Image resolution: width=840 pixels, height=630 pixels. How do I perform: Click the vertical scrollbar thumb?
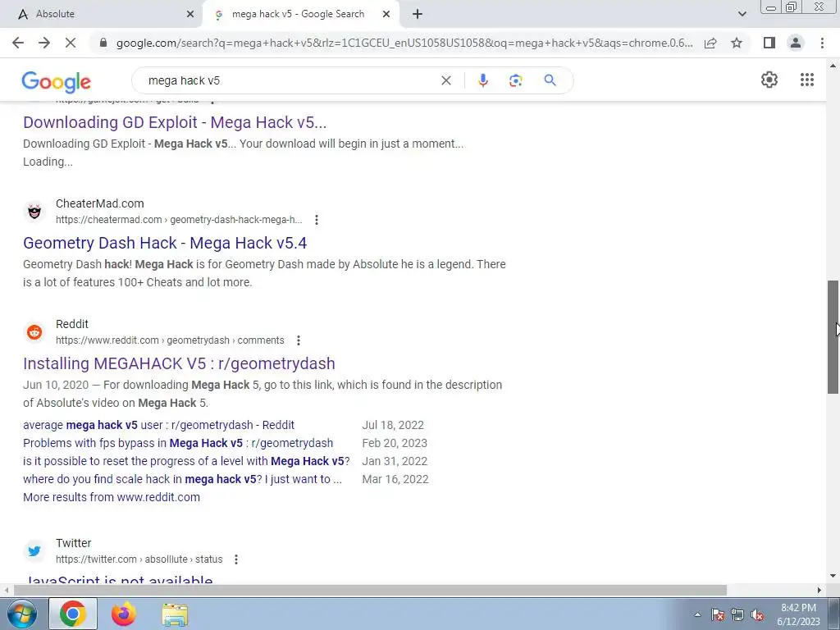(833, 337)
